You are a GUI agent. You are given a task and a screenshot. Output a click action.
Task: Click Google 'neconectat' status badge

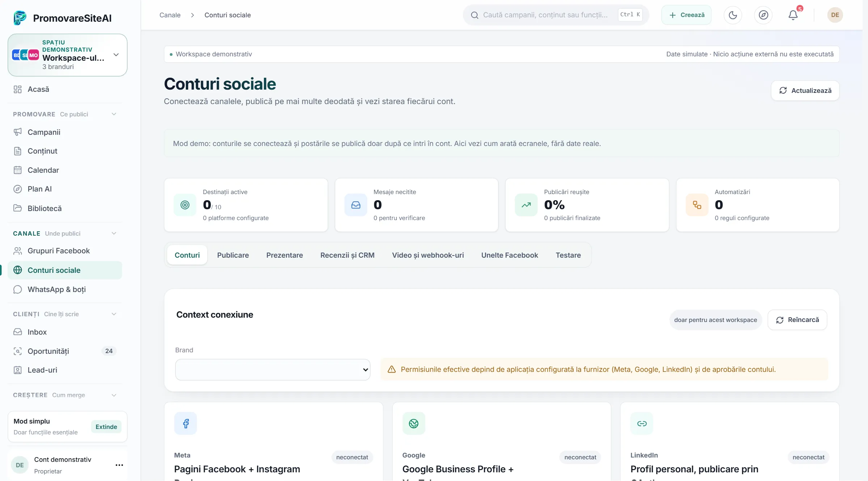pos(580,457)
